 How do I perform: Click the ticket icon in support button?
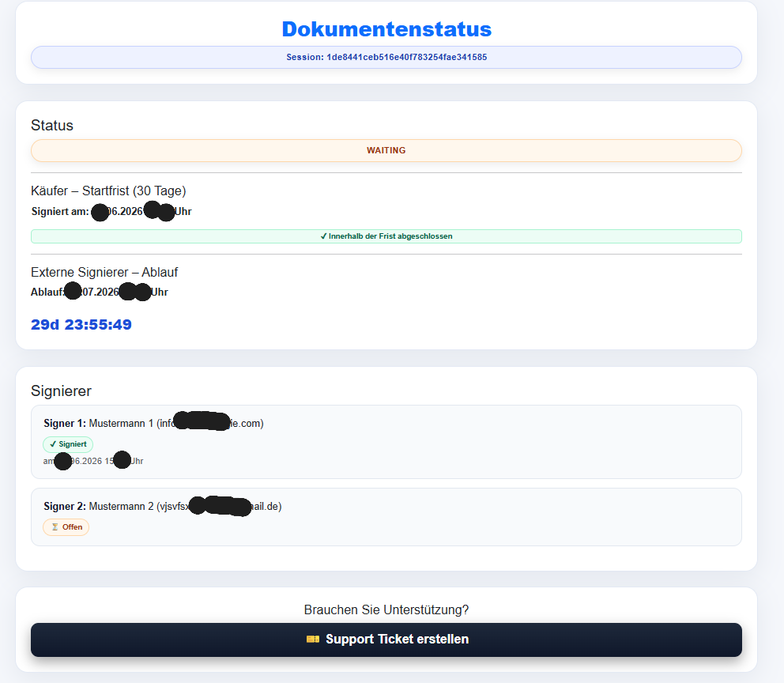313,639
